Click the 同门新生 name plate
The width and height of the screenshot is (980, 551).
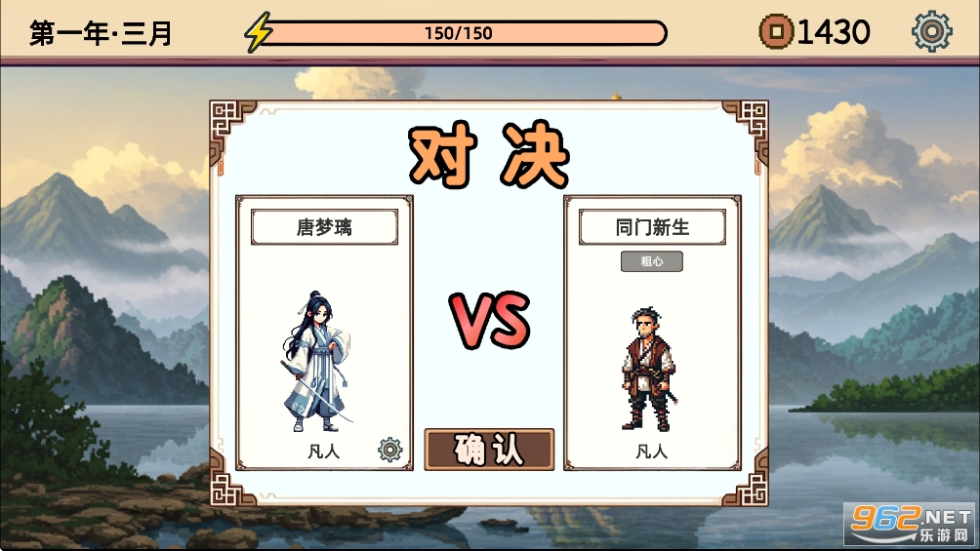tap(652, 227)
